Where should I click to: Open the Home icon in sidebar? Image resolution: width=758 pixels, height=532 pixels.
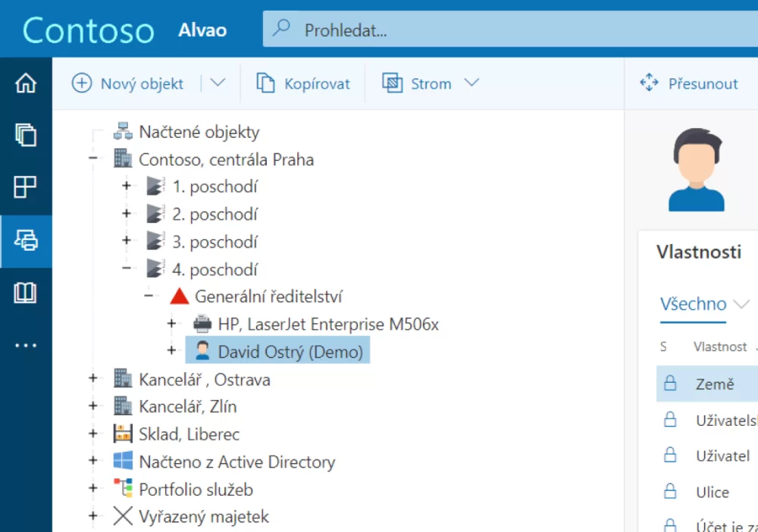click(x=26, y=83)
